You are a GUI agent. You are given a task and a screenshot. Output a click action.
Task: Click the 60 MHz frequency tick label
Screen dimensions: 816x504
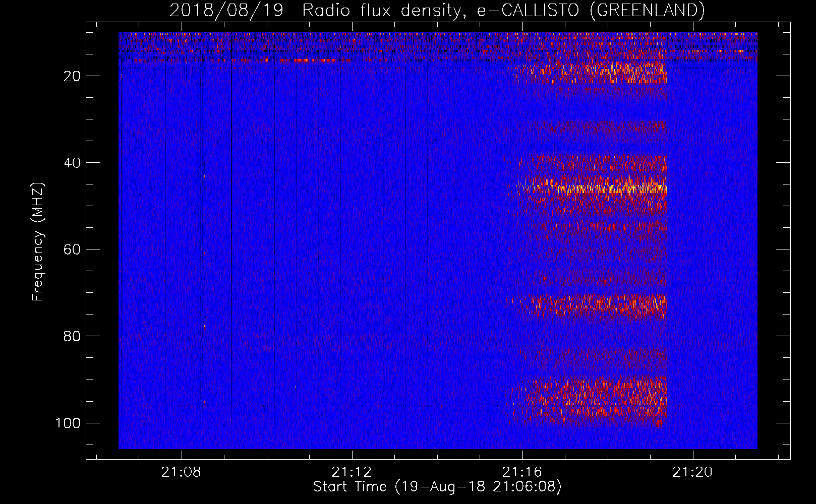pos(72,249)
